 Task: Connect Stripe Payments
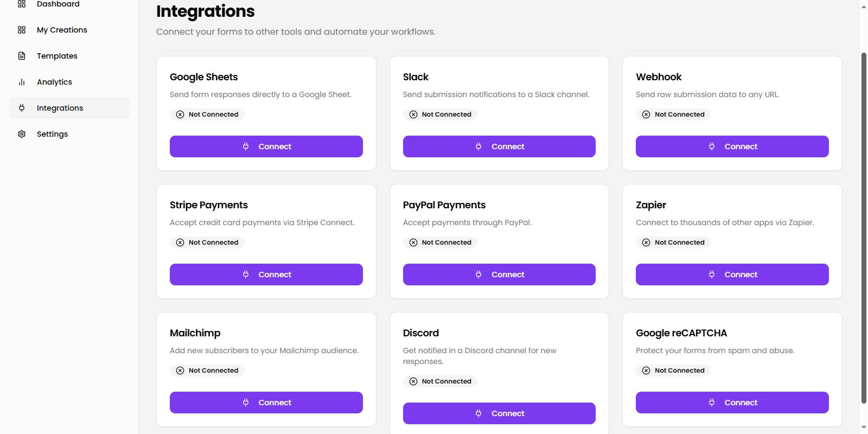tap(266, 275)
